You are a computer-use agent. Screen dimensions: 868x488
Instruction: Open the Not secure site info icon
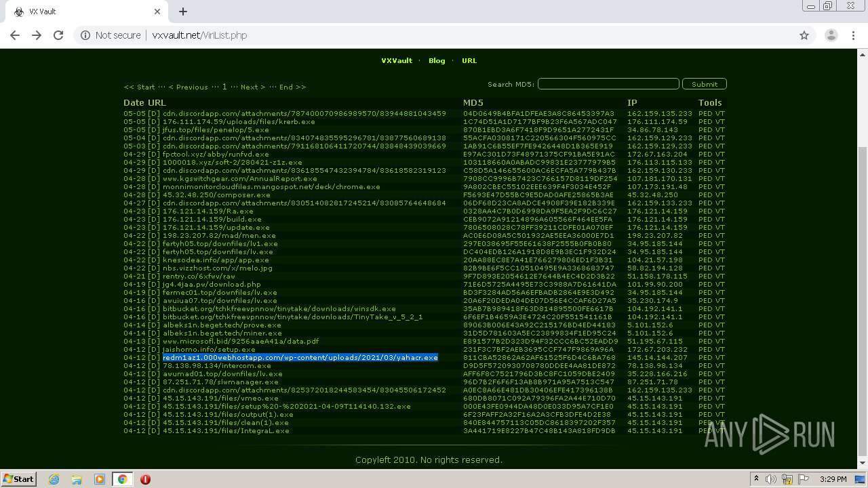(x=85, y=35)
